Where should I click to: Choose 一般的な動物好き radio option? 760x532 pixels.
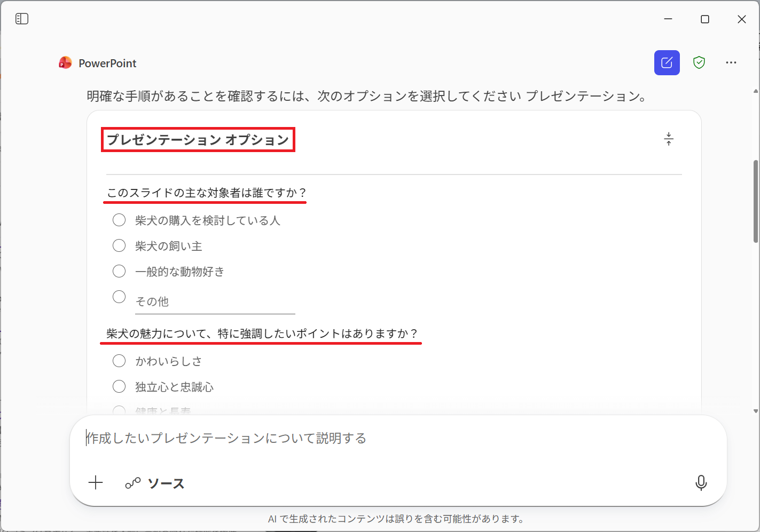pos(119,271)
